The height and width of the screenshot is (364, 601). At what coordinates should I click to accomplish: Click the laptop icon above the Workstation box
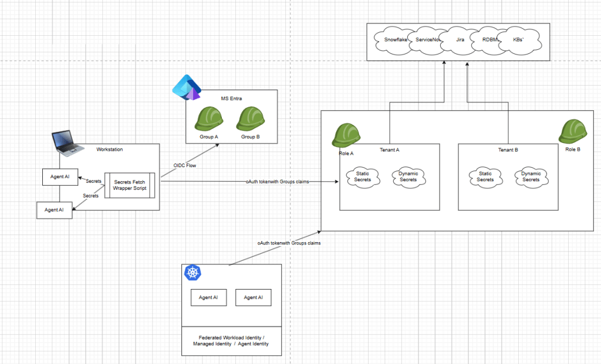coord(68,144)
